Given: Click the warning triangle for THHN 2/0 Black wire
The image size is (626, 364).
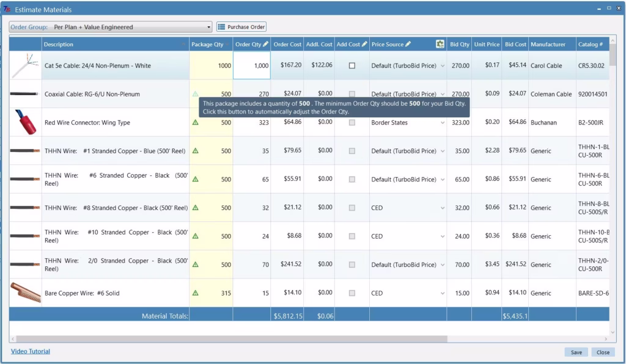Looking at the screenshot, I should pos(195,264).
